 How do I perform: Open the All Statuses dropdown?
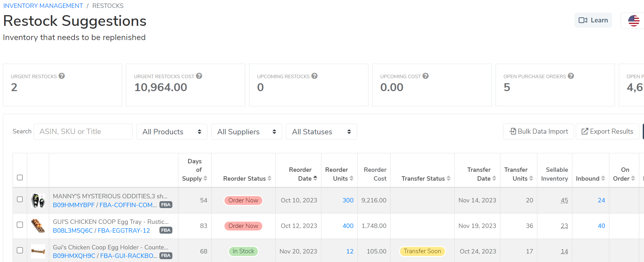[x=321, y=132]
